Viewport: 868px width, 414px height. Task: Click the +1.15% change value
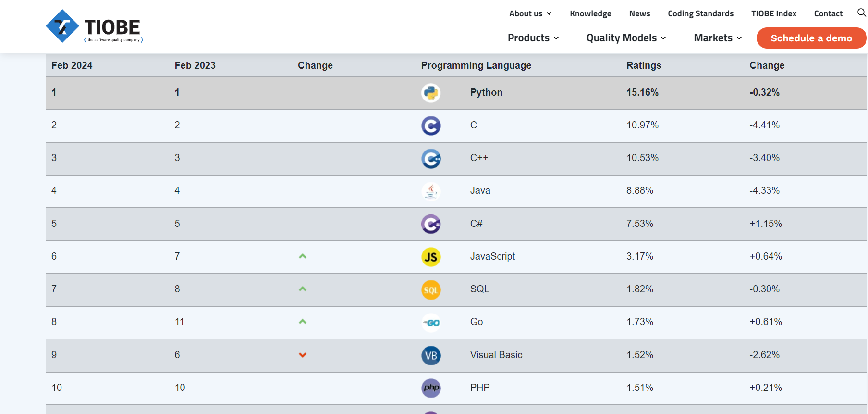point(766,224)
